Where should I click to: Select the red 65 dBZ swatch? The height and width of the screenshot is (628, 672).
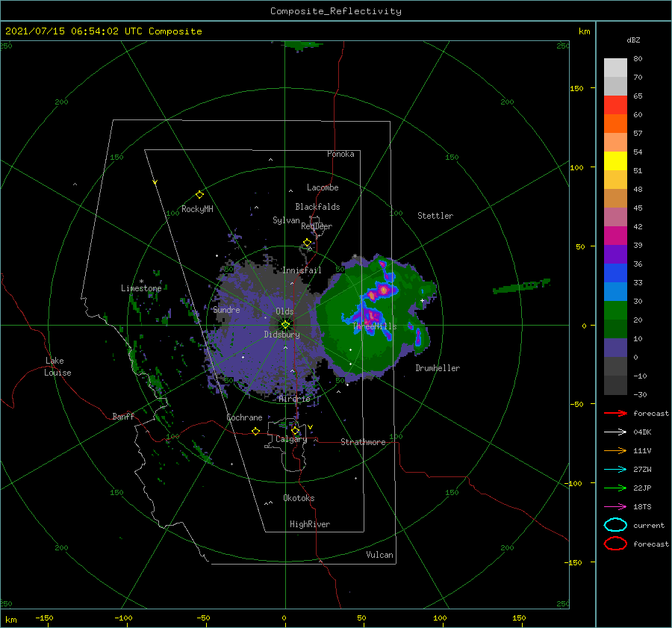pyautogui.click(x=615, y=105)
